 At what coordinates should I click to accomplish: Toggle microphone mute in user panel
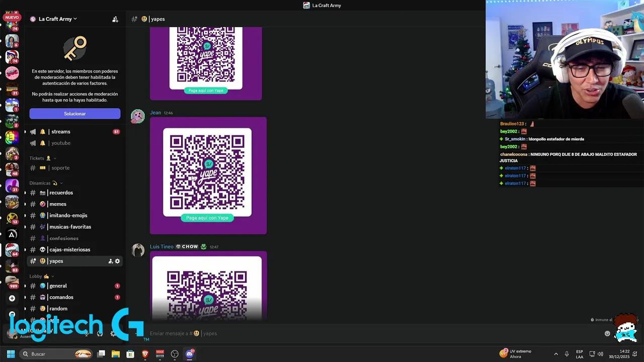click(x=87, y=333)
